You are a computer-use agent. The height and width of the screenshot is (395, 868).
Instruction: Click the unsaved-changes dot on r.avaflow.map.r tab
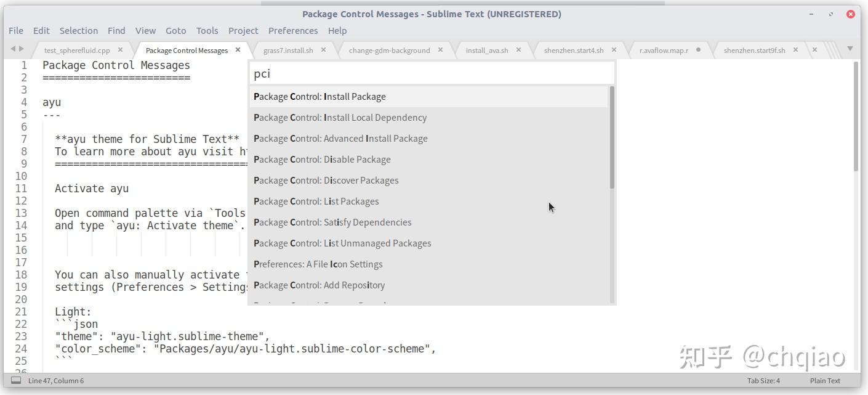click(x=699, y=50)
